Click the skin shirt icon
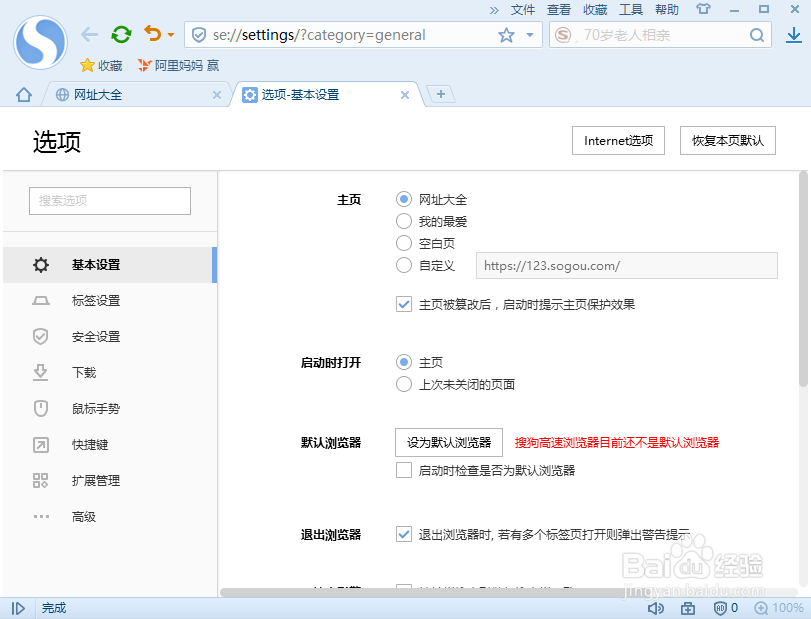Screen dimensions: 811x619 [703, 9]
